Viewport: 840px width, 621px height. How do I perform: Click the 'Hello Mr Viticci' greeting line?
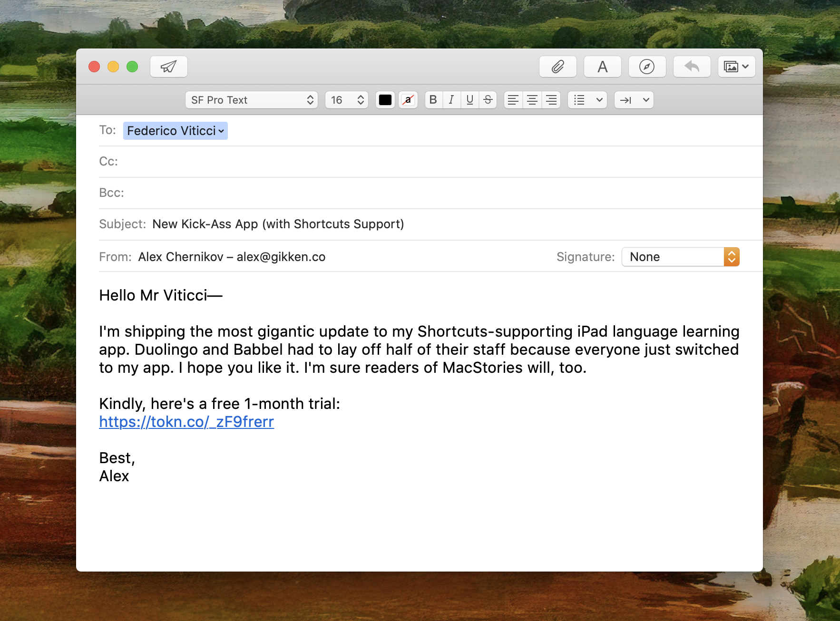(161, 295)
